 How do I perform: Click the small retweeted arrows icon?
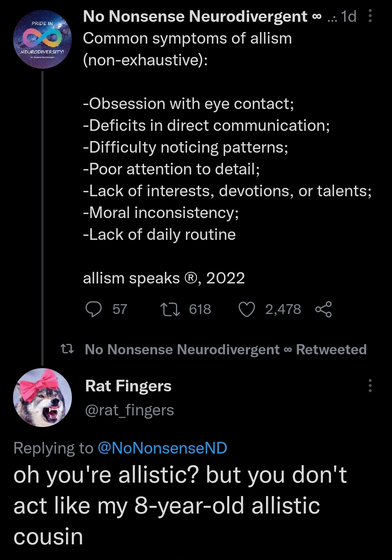point(67,350)
